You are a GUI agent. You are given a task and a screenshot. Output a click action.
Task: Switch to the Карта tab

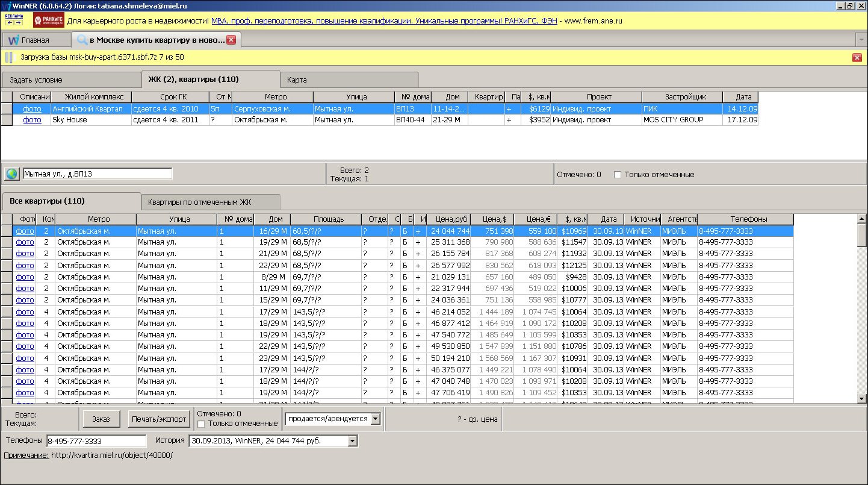[x=350, y=80]
